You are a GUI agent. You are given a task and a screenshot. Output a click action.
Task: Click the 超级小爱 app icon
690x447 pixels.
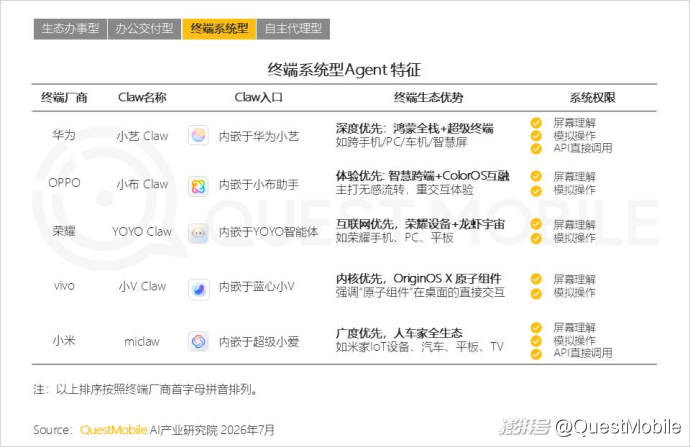[198, 341]
